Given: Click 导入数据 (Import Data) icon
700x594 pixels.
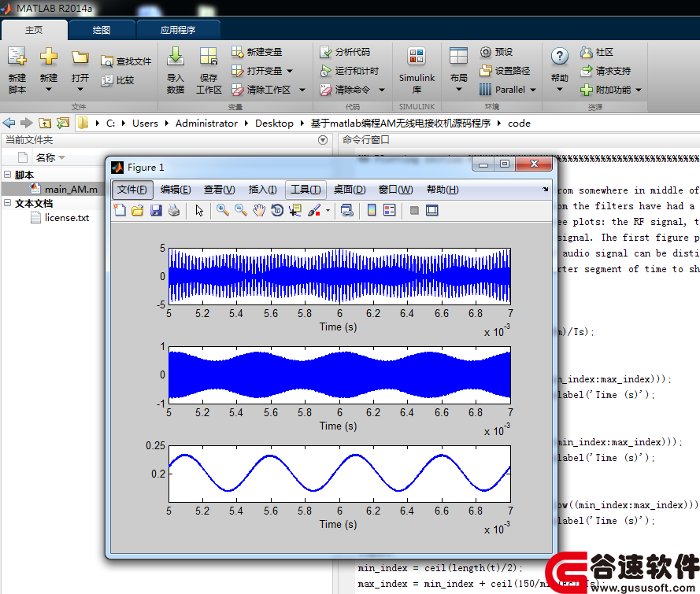Looking at the screenshot, I should [176, 71].
